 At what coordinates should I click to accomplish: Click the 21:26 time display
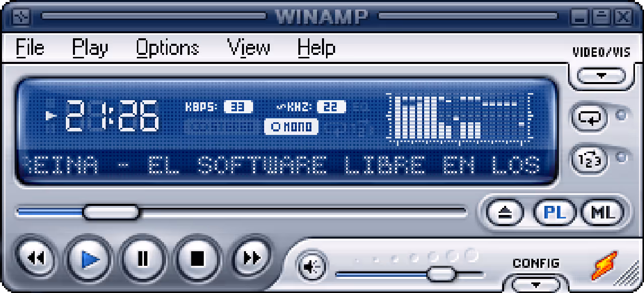113,116
